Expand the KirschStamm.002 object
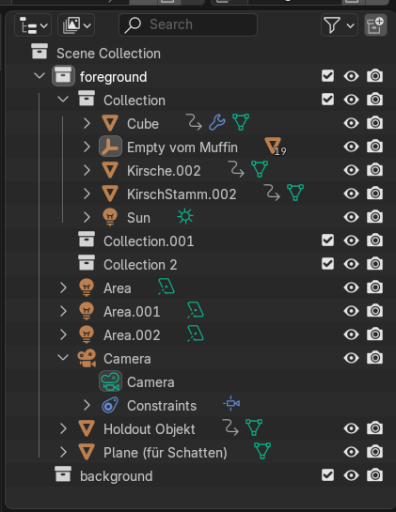The height and width of the screenshot is (512, 396). [87, 194]
